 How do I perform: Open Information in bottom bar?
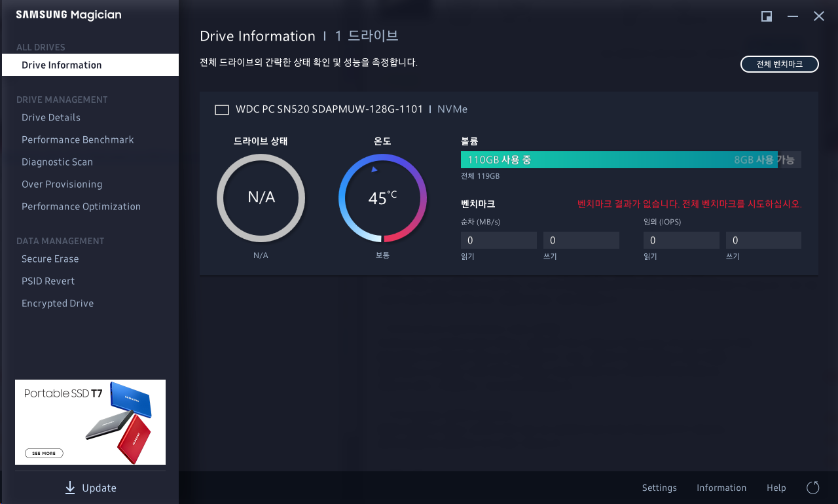click(x=721, y=488)
